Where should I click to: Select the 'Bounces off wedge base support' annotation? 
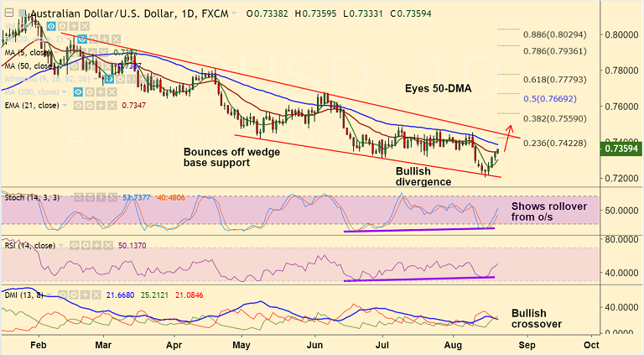pyautogui.click(x=231, y=158)
